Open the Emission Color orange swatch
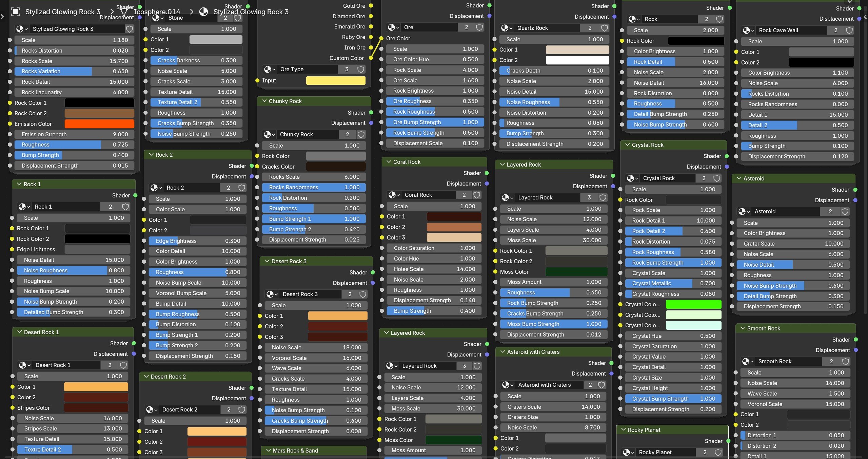The image size is (868, 459). click(x=99, y=124)
